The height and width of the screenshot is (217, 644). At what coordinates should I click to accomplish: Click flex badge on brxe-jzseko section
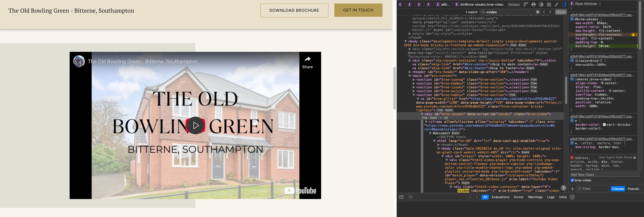pyautogui.click(x=534, y=87)
